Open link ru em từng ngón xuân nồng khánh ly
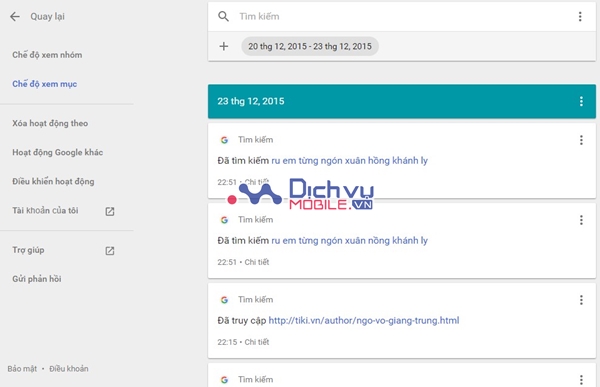Viewport: 600px width, 387px height. 349,241
